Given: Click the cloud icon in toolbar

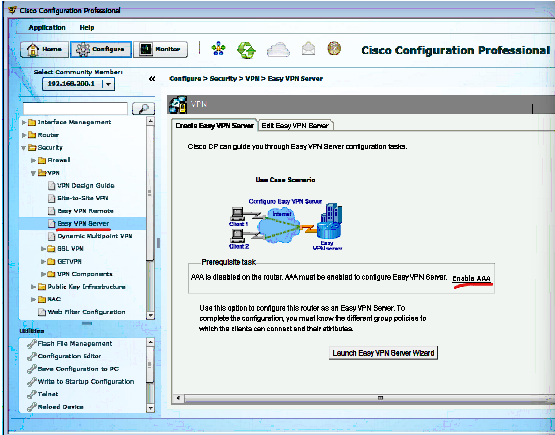Looking at the screenshot, I should [278, 49].
